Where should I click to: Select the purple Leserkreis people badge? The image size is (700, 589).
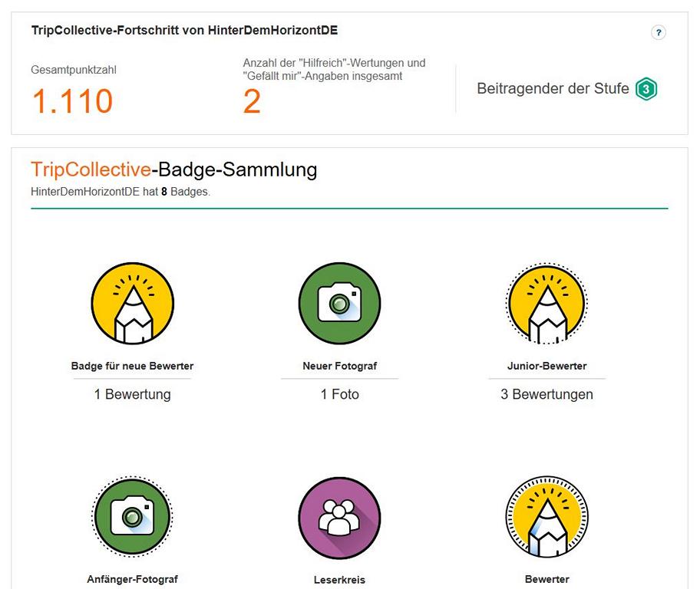339,518
